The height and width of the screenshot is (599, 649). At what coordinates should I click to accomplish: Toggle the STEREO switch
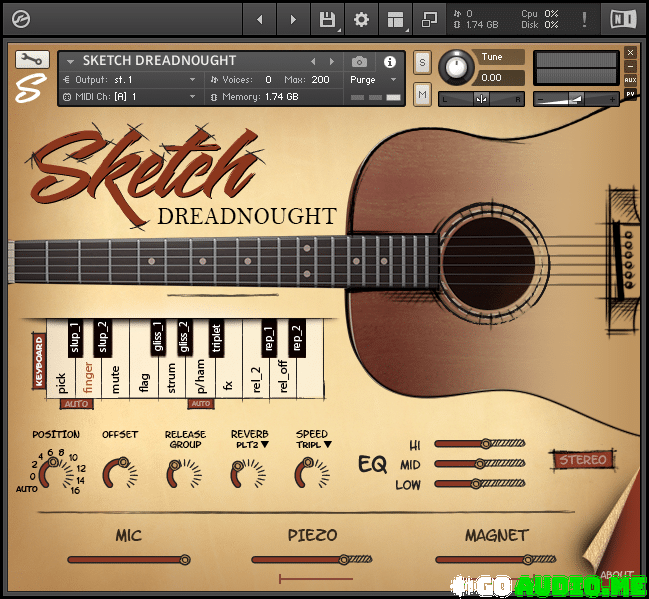(x=583, y=459)
